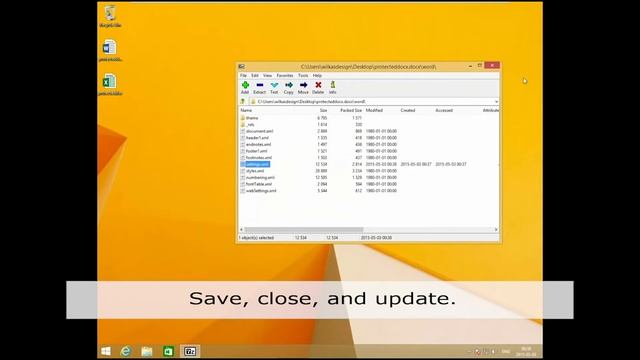
Task: Open the Edit menu
Action: pyautogui.click(x=255, y=76)
